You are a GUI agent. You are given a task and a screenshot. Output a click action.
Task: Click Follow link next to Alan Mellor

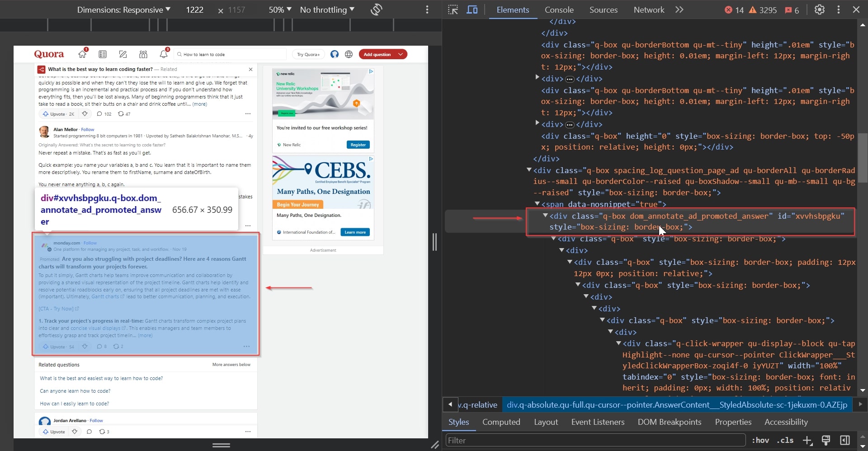88,129
